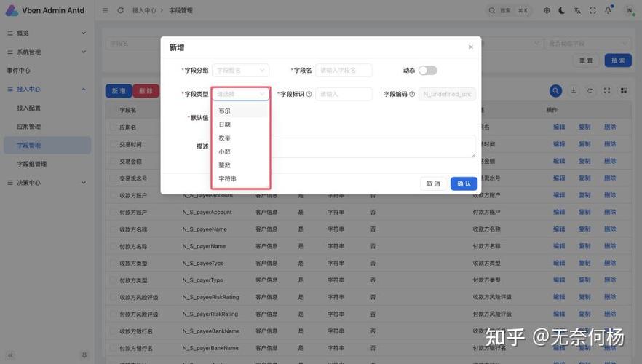Click the table refresh icon in toolbar
This screenshot has height=364, width=642.
click(x=590, y=91)
